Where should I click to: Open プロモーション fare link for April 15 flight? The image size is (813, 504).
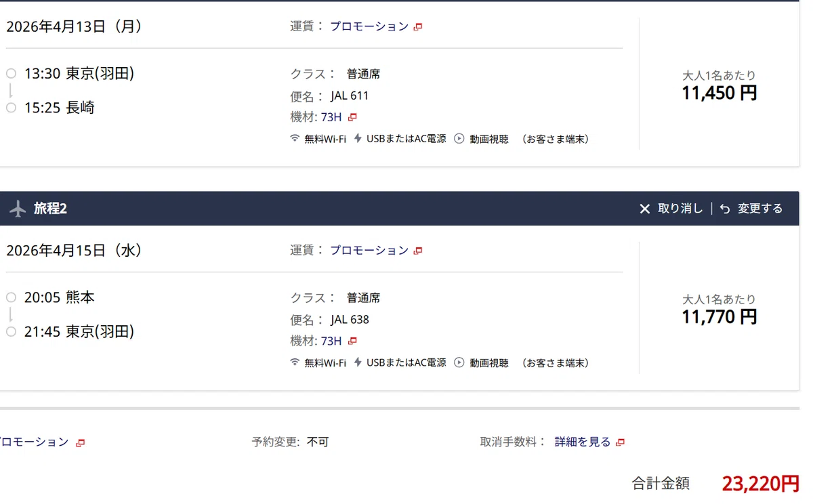[x=369, y=250]
